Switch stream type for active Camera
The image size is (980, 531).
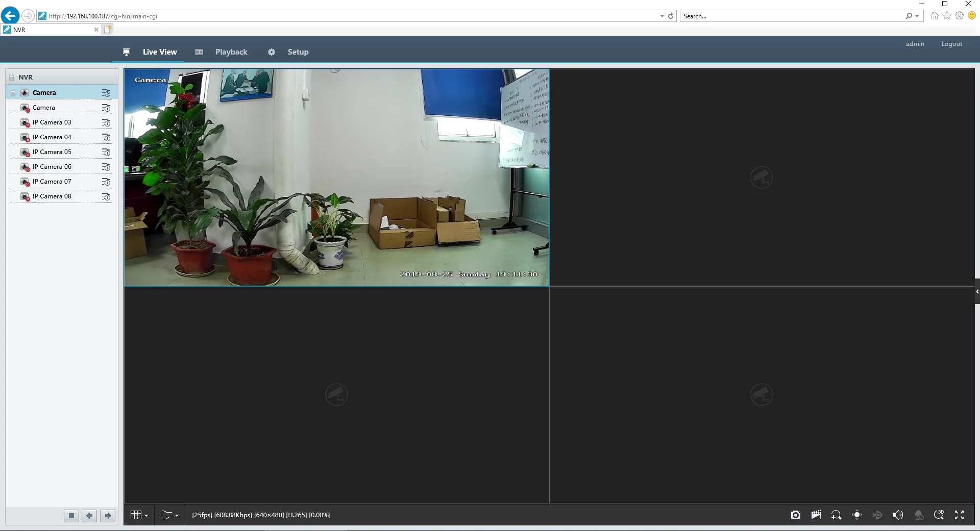click(106, 93)
